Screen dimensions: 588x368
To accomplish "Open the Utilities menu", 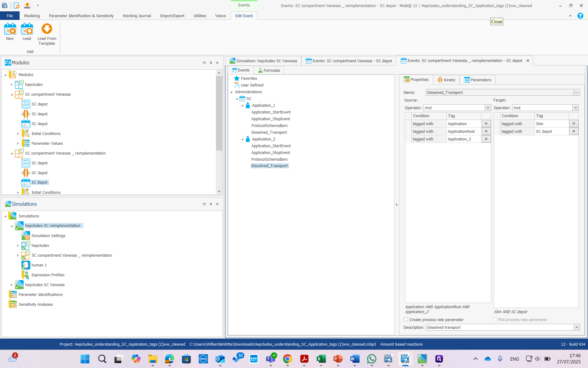I will 200,16.
